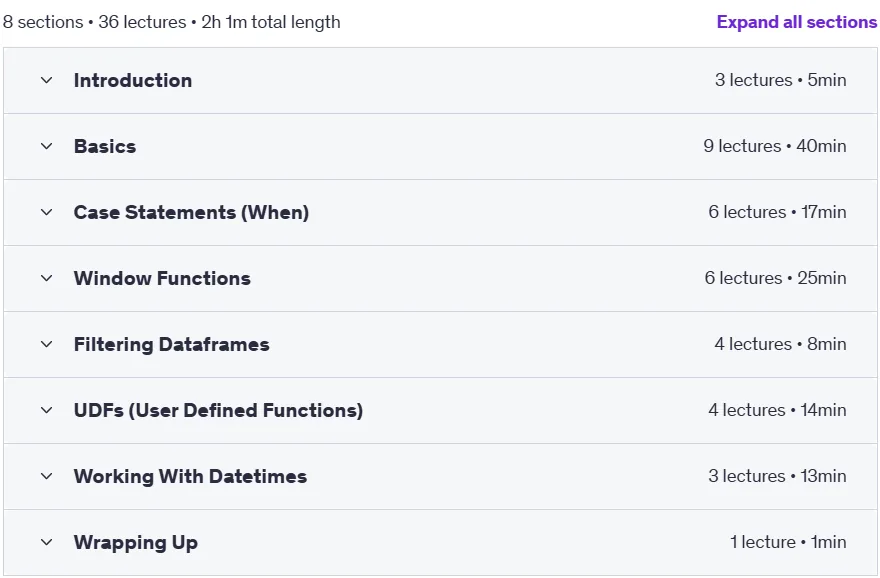The width and height of the screenshot is (880, 578).
Task: Click the 6 lectures 25min label
Action: tap(775, 278)
